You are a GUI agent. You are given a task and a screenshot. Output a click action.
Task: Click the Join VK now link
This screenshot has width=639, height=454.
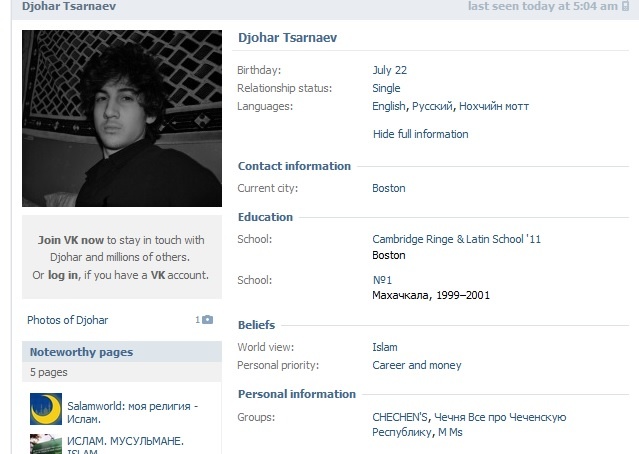coord(71,240)
